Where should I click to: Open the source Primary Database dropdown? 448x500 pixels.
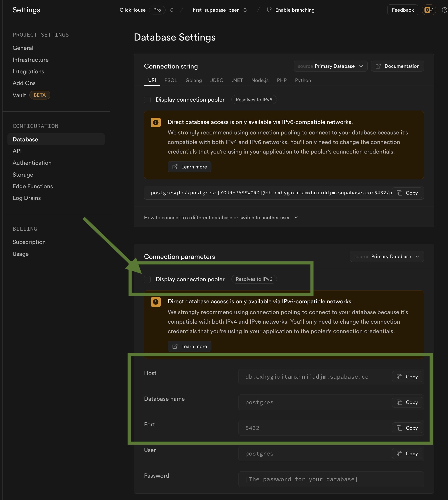(x=330, y=66)
